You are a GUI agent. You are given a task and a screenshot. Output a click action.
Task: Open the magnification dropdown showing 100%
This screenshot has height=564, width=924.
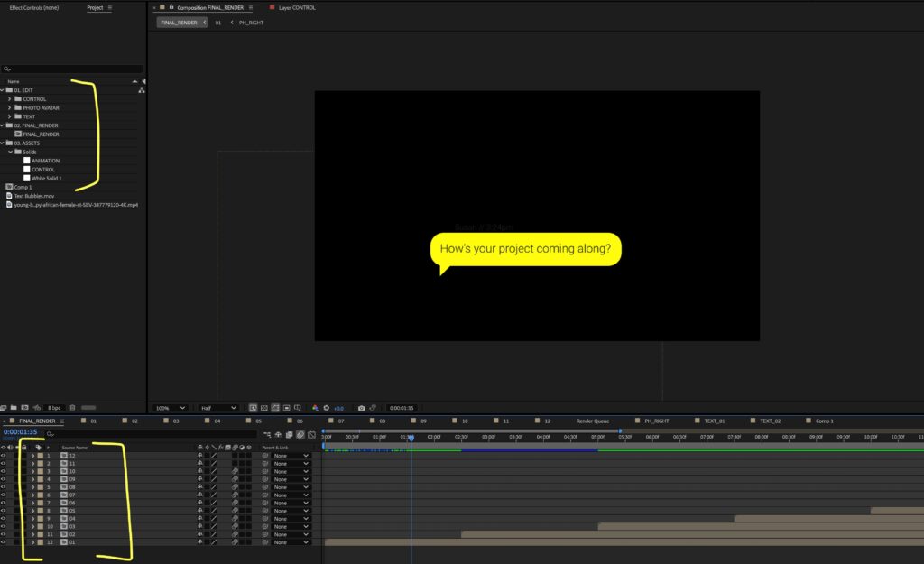click(x=171, y=407)
